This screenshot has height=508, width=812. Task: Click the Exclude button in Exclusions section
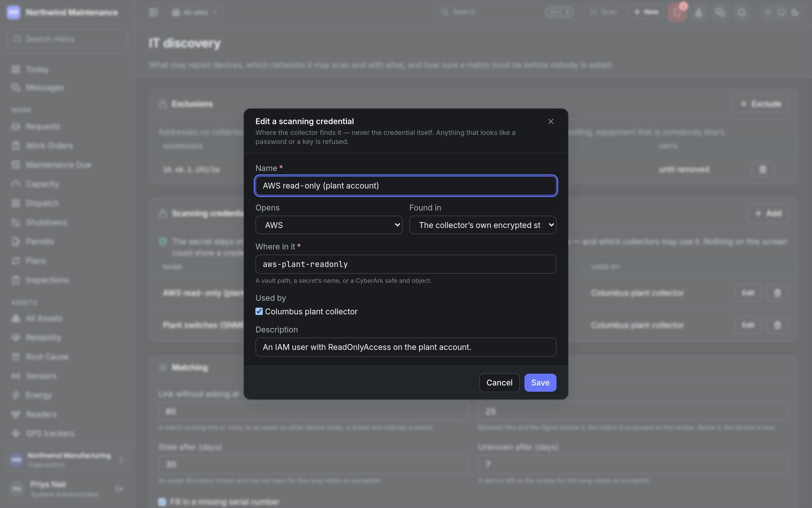click(760, 104)
